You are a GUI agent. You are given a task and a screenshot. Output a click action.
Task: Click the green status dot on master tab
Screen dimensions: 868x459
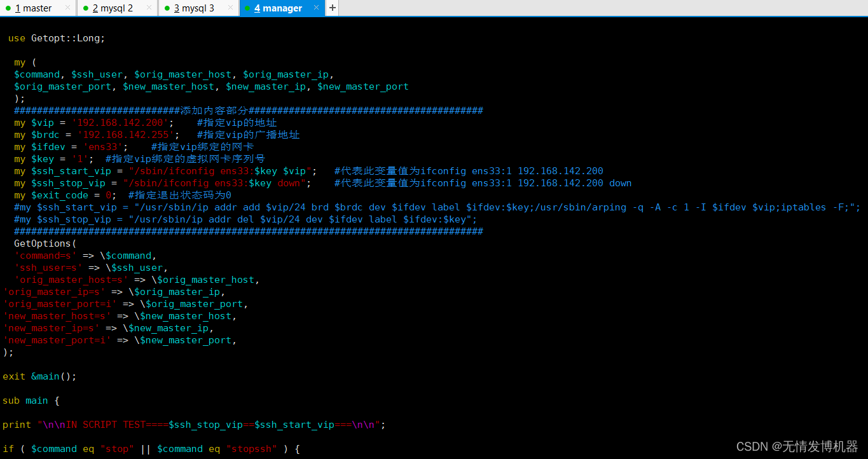pos(8,8)
